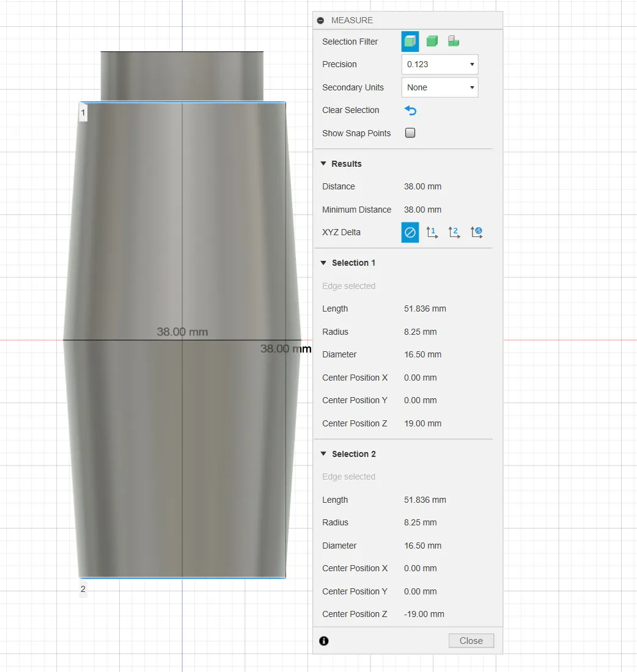Select the Face/Edge/Vertex selection filter
The image size is (637, 672).
point(410,42)
